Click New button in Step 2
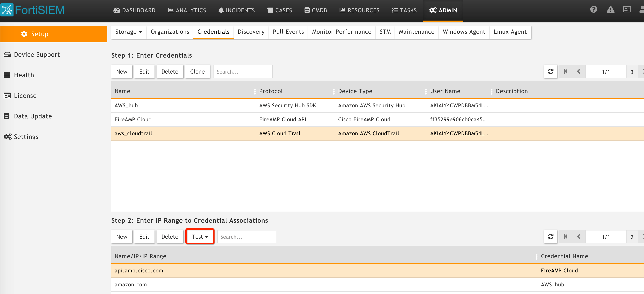 pos(122,236)
